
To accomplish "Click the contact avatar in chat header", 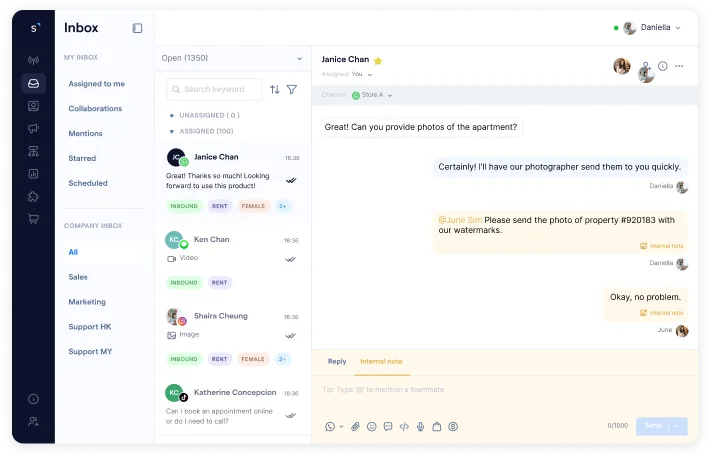I will (x=622, y=66).
